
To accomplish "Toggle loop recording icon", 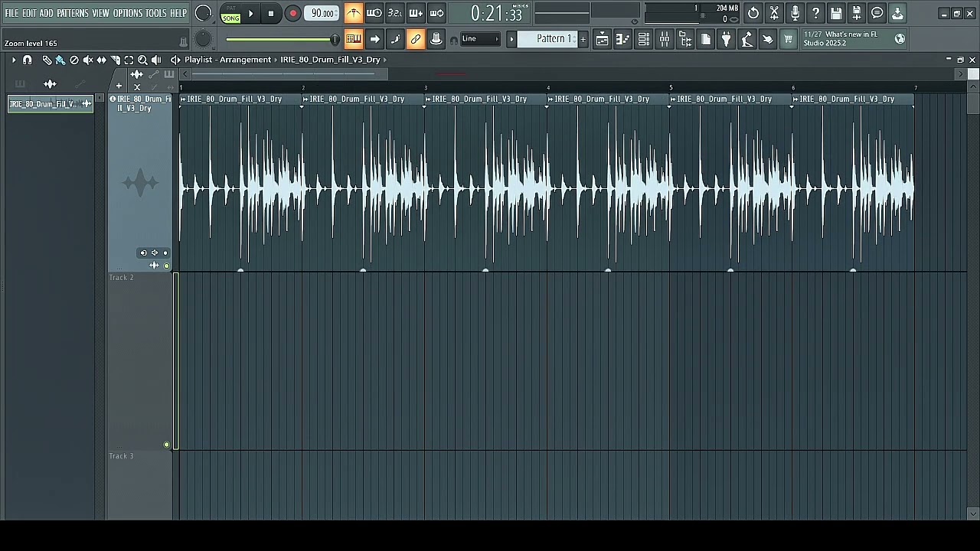I will point(436,13).
